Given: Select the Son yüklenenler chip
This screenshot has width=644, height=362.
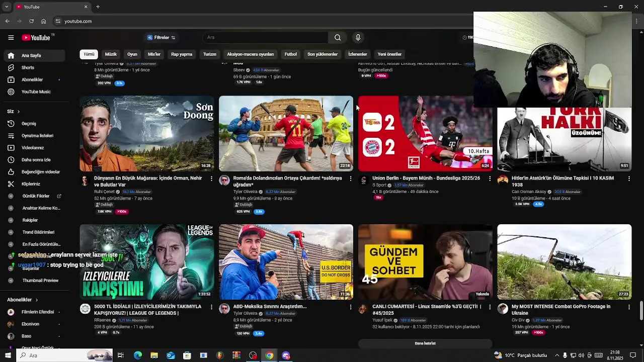Looking at the screenshot, I should 323,54.
